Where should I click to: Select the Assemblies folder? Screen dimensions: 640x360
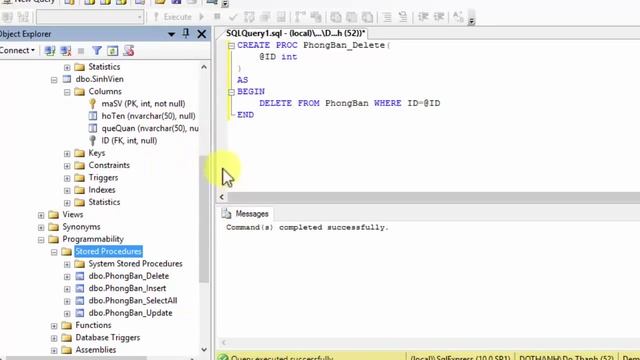click(x=96, y=349)
